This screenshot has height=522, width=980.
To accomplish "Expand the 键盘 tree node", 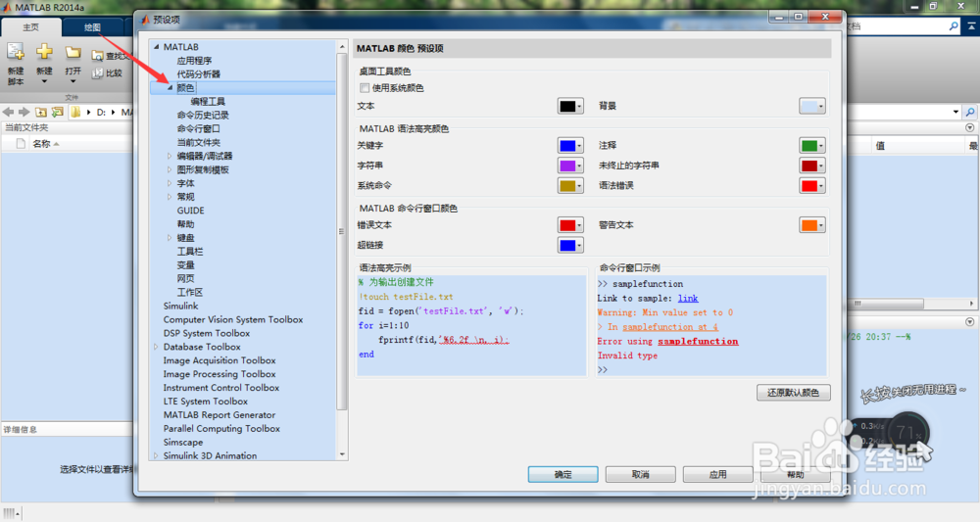I will click(170, 238).
